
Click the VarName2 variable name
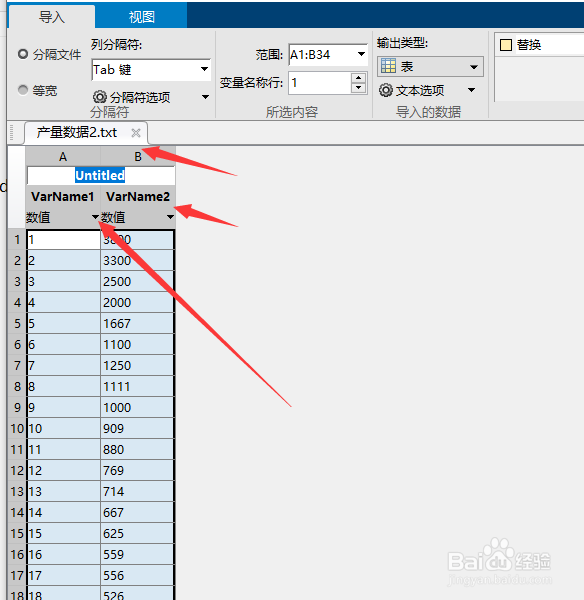(138, 197)
